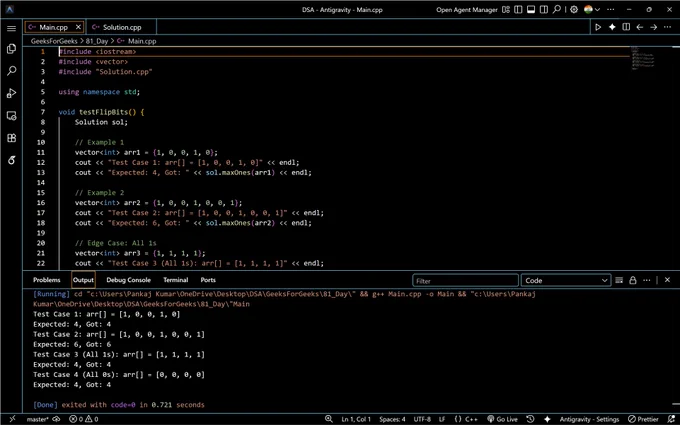Click the Prettier status bar item

pos(644,419)
